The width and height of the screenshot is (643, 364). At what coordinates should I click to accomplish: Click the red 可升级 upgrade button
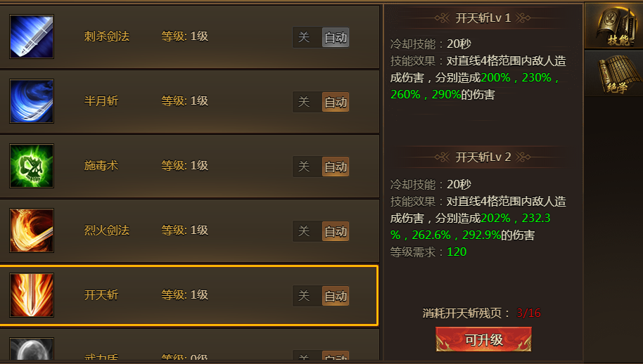[483, 339]
